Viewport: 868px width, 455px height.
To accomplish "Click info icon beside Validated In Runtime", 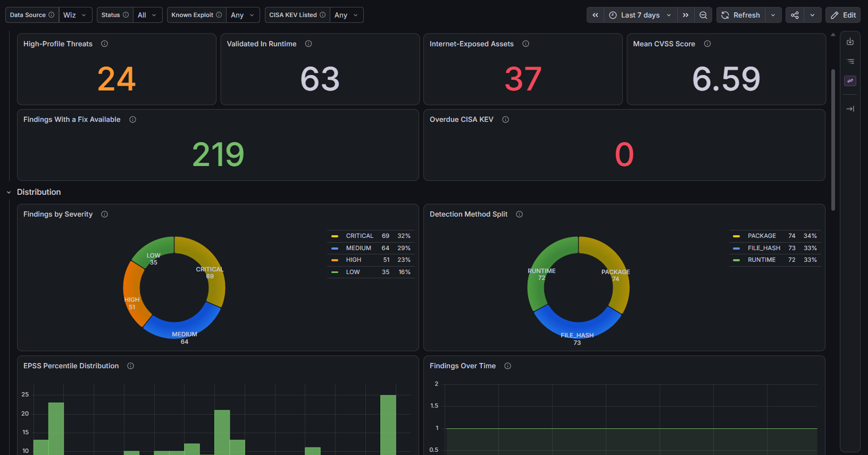I will tap(308, 44).
